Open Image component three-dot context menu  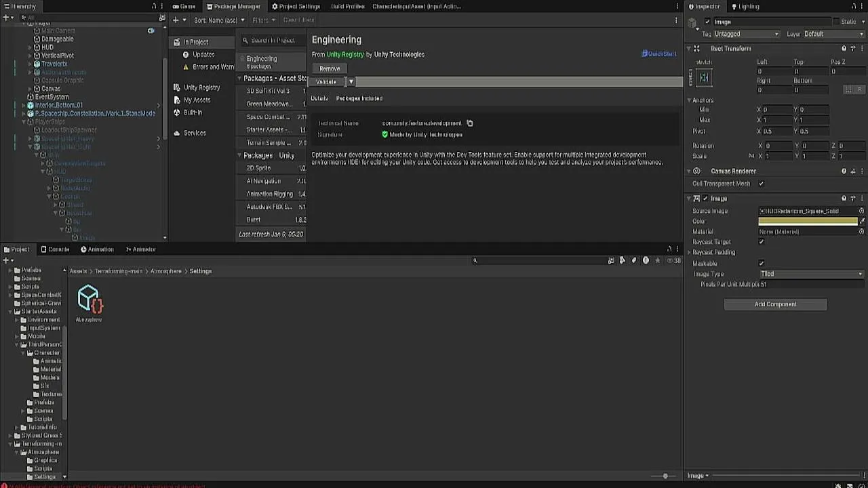[862, 199]
